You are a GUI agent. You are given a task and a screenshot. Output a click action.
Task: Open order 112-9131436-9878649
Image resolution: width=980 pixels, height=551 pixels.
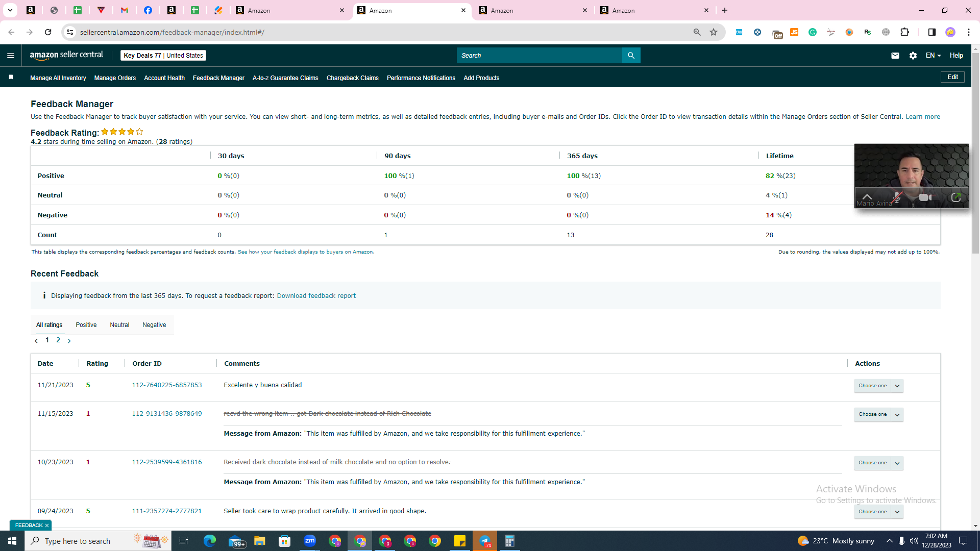pos(167,414)
